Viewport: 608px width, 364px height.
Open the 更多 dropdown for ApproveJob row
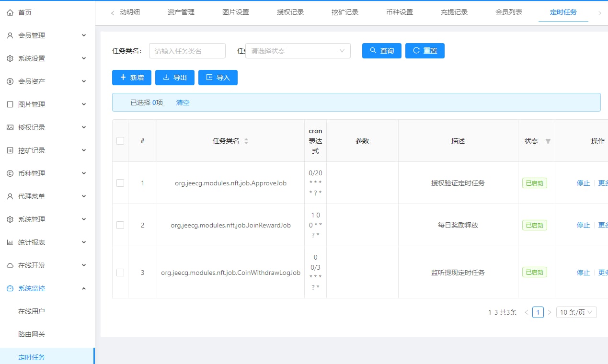coord(603,183)
